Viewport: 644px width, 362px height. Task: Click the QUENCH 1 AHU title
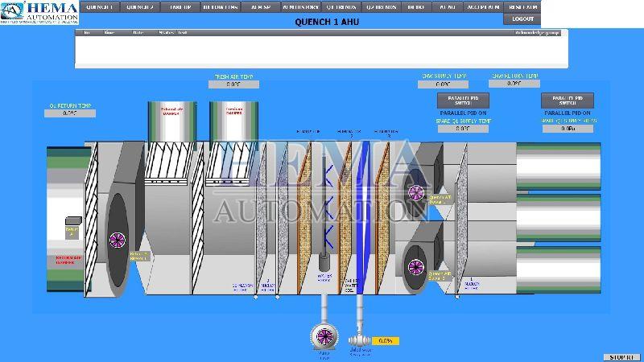coord(327,22)
